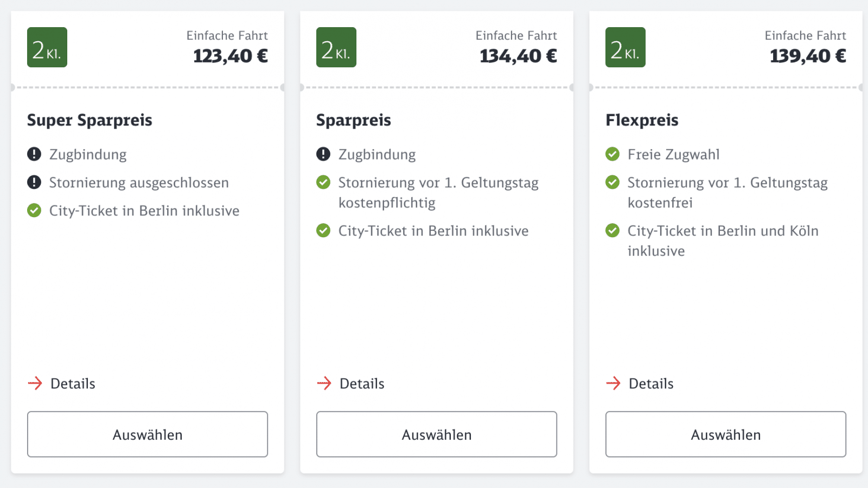
Task: Click the 139,40 € price on Flexpreis card
Action: 808,56
